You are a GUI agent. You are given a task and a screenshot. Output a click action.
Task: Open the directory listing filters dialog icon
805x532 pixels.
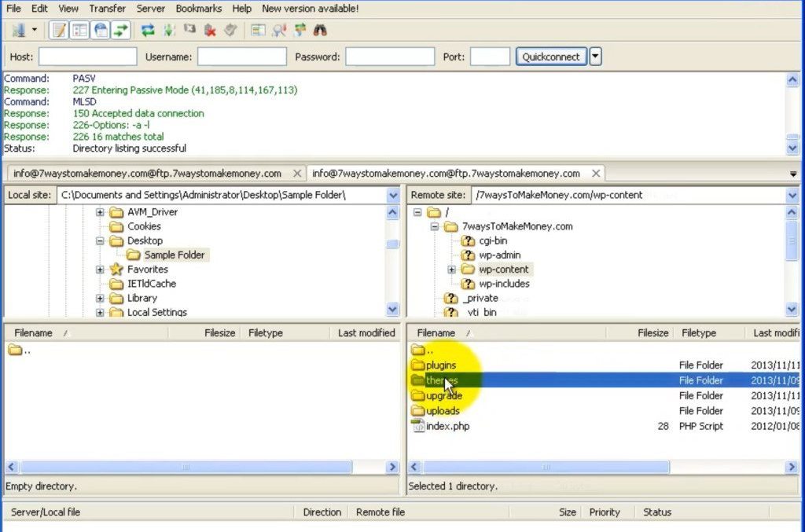258,31
